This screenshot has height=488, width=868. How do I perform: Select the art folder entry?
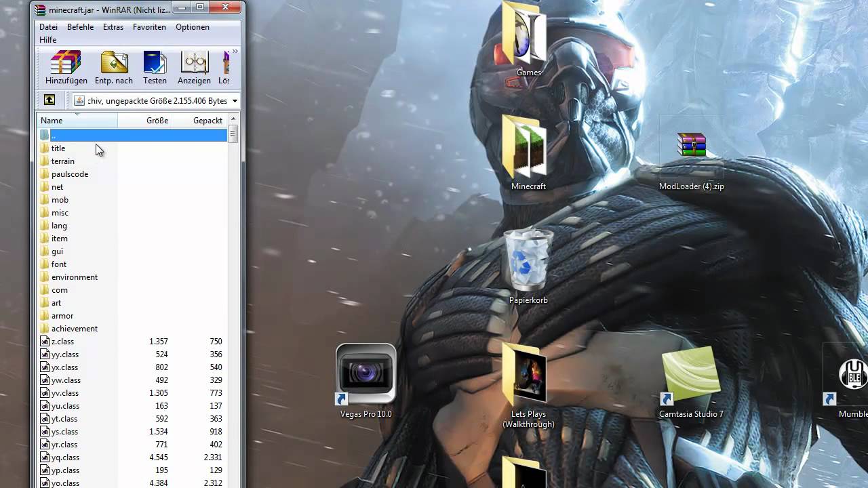pos(50,303)
